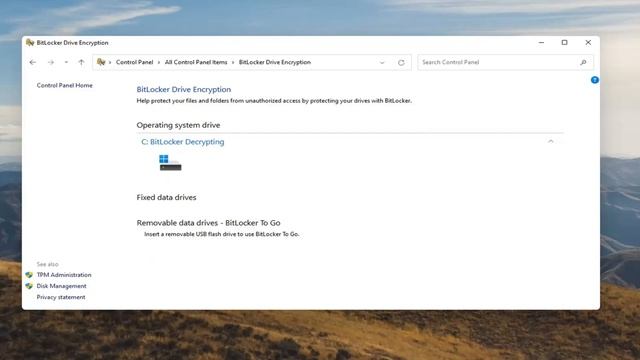Click the Insert a removable USB flash drive text
640x360 pixels.
(x=222, y=234)
